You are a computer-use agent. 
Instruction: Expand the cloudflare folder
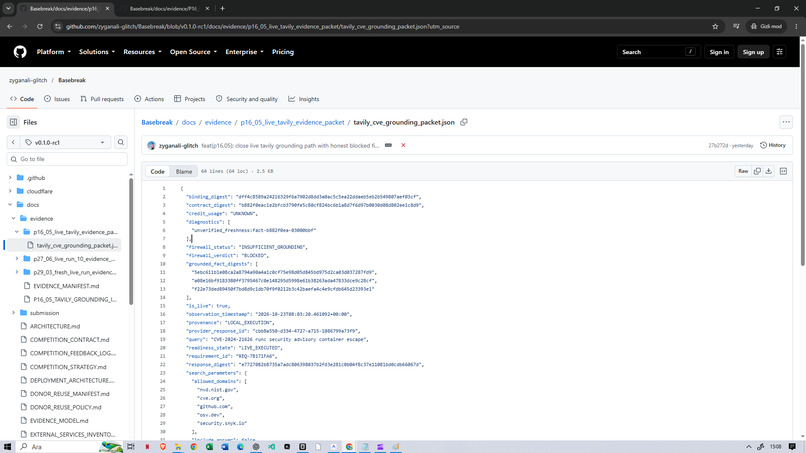10,191
